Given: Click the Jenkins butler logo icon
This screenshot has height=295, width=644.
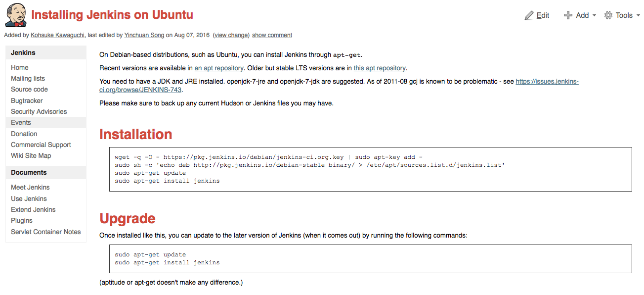Looking at the screenshot, I should click(15, 15).
